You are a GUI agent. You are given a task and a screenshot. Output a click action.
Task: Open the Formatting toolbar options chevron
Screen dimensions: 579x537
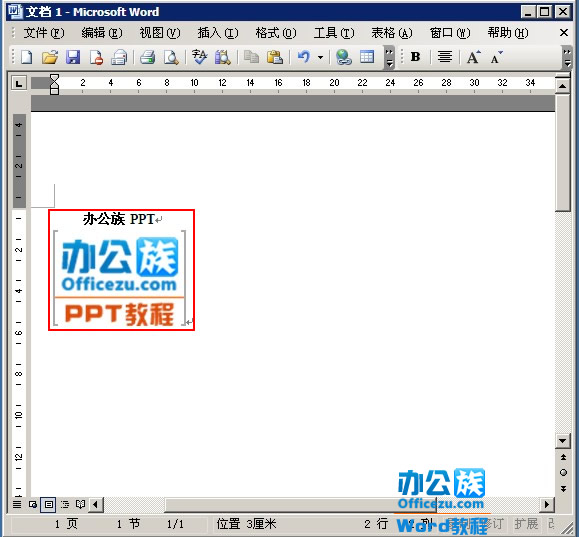pos(567,57)
